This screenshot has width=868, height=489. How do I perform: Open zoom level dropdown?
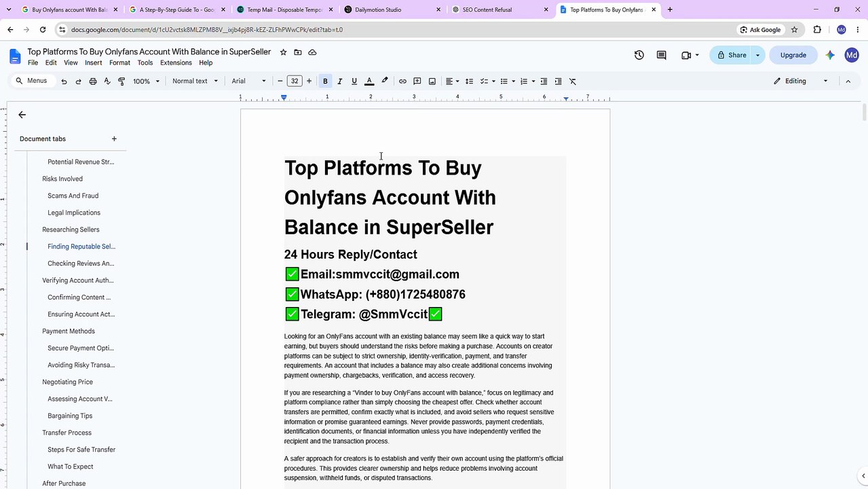click(147, 81)
